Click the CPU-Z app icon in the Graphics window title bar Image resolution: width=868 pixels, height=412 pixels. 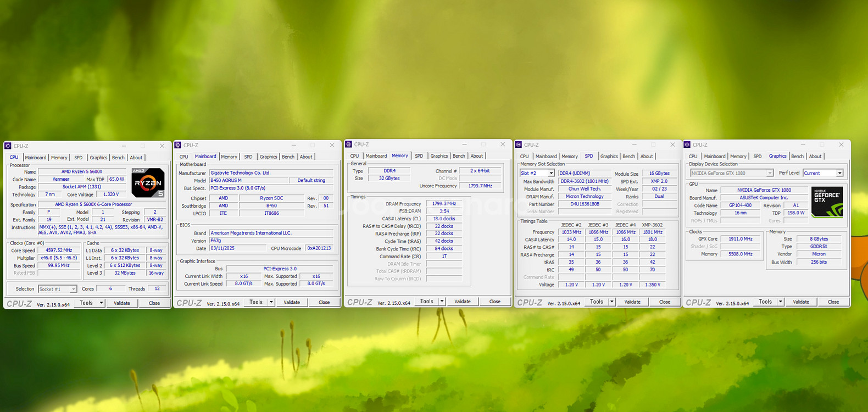pos(687,145)
